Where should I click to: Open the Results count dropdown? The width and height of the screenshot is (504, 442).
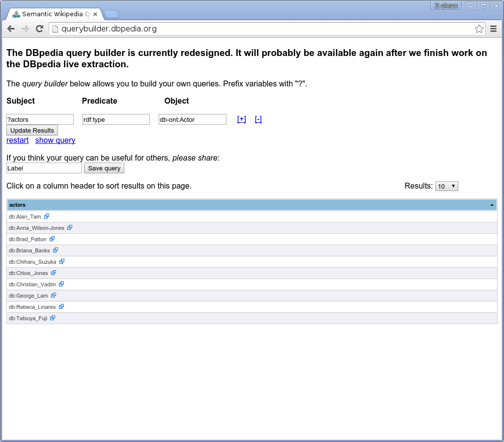447,186
